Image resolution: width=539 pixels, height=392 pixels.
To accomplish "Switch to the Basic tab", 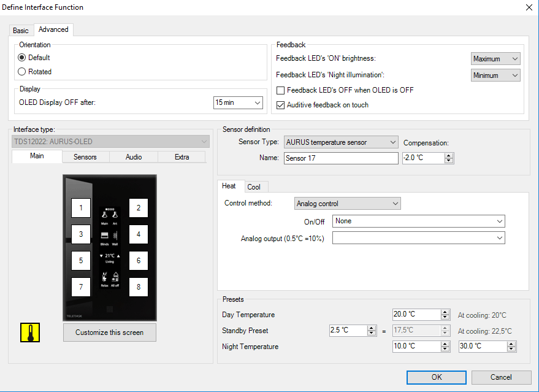I will [21, 31].
